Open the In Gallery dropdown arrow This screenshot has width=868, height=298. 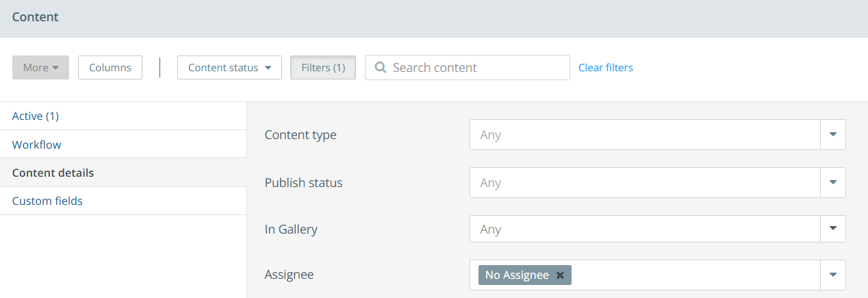[832, 229]
